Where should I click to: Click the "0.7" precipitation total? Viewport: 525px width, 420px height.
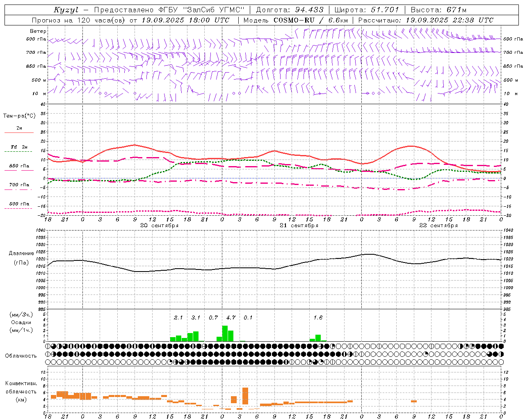(213, 317)
